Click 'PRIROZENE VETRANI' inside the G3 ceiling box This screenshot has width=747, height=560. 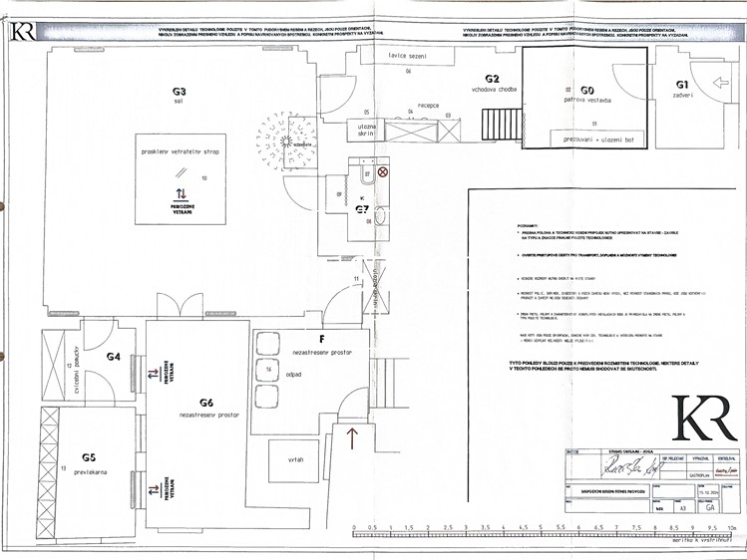(x=183, y=209)
